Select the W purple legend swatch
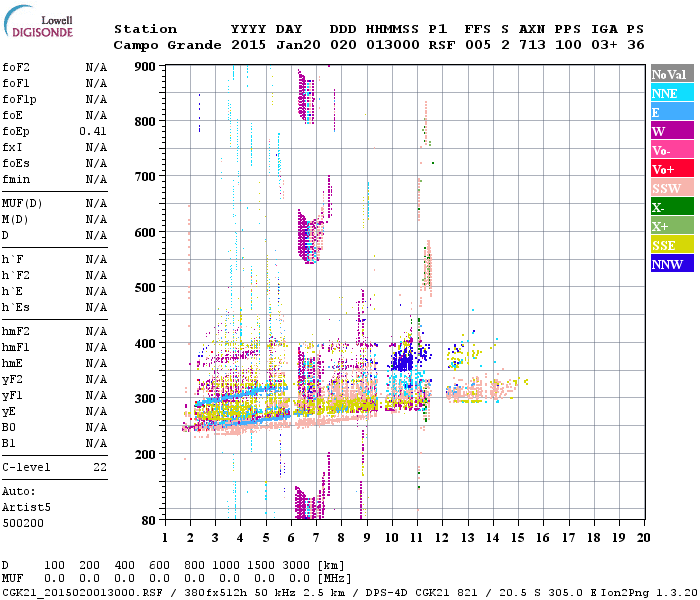The width and height of the screenshot is (700, 600). click(x=672, y=131)
